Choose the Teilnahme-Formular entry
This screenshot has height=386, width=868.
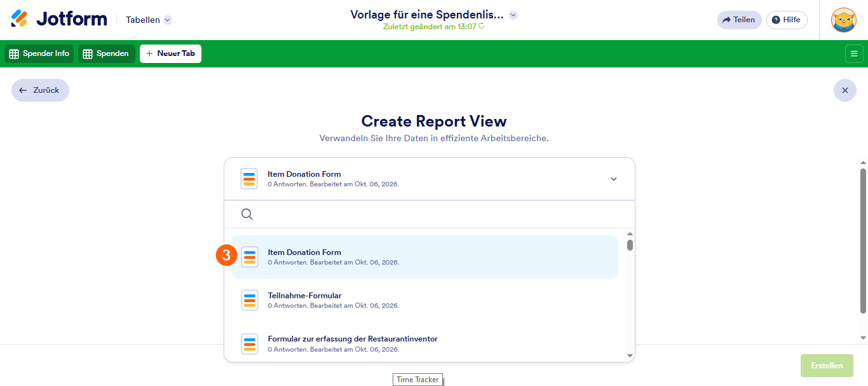click(424, 300)
